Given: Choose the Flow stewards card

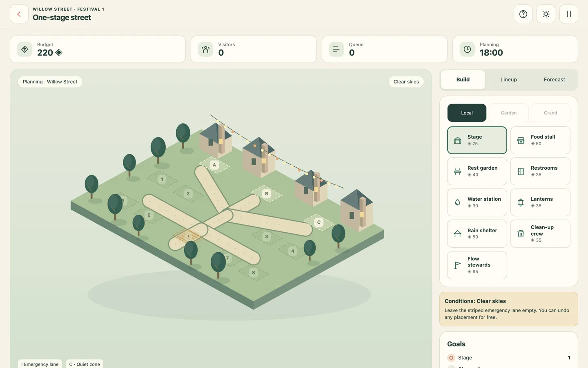Looking at the screenshot, I should [477, 265].
